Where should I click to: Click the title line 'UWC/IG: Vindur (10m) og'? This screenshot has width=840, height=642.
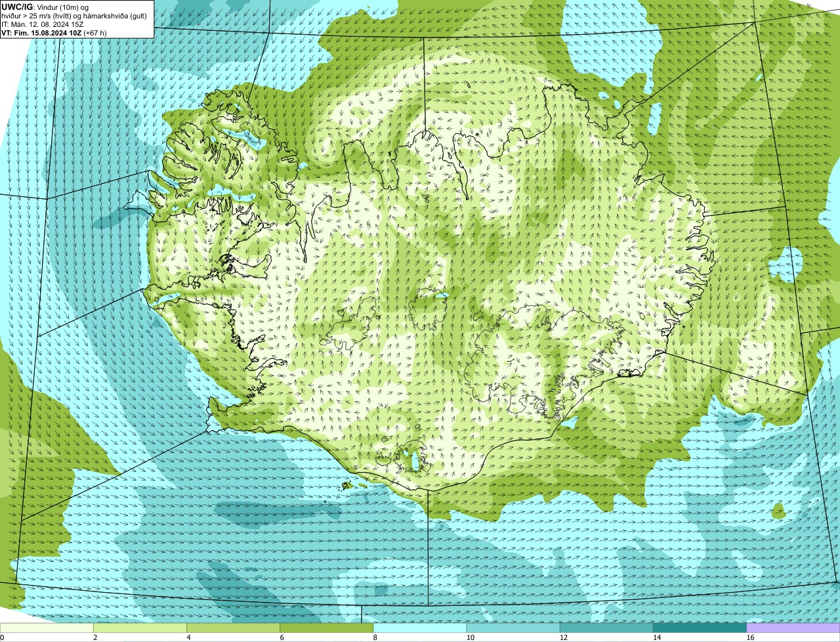click(45, 7)
